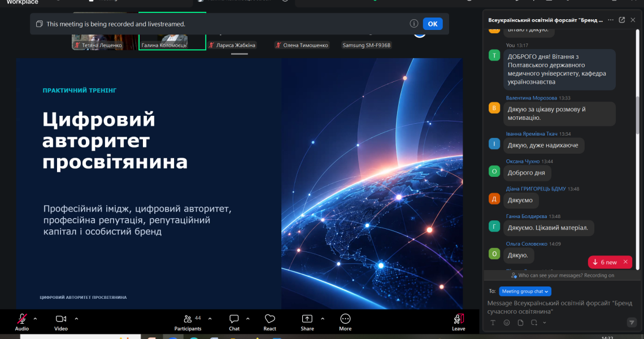The height and width of the screenshot is (339, 644).
Task: Click the orange В avatar of Валентина Морозова
Action: (x=494, y=108)
